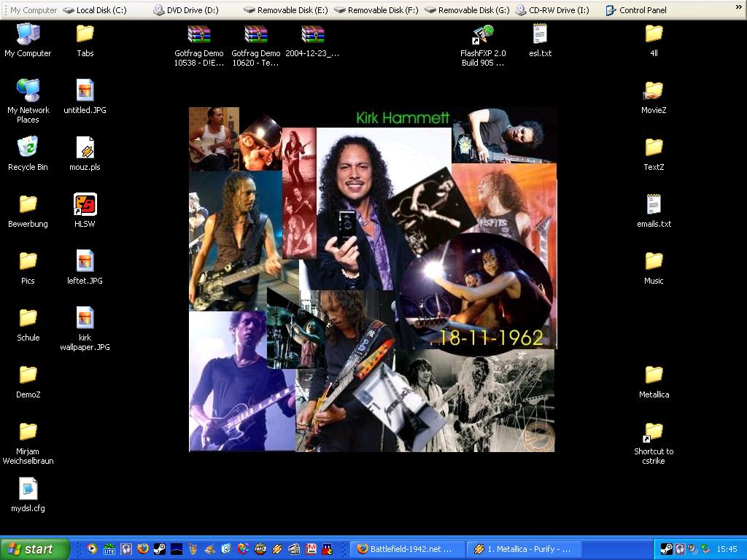The image size is (747, 560).
Task: Open the TextZ folder
Action: (x=654, y=153)
